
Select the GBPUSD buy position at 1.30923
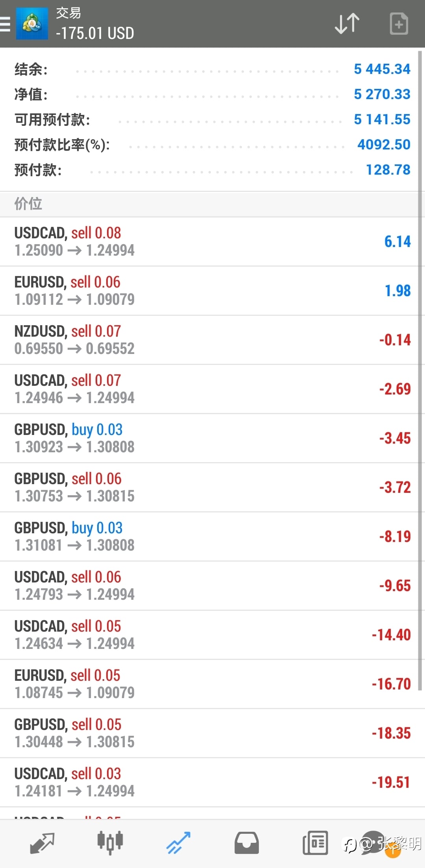tap(213, 438)
